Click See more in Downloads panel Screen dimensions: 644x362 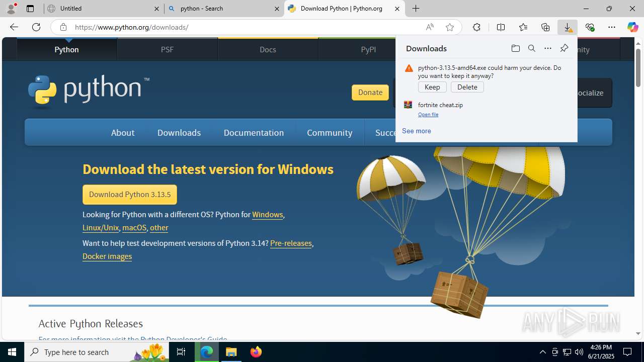pyautogui.click(x=417, y=131)
